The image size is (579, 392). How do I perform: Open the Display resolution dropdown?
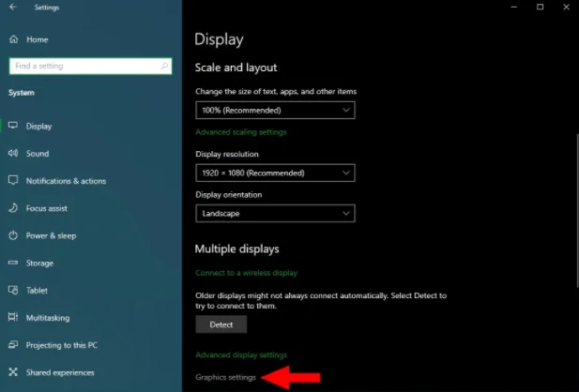(275, 173)
